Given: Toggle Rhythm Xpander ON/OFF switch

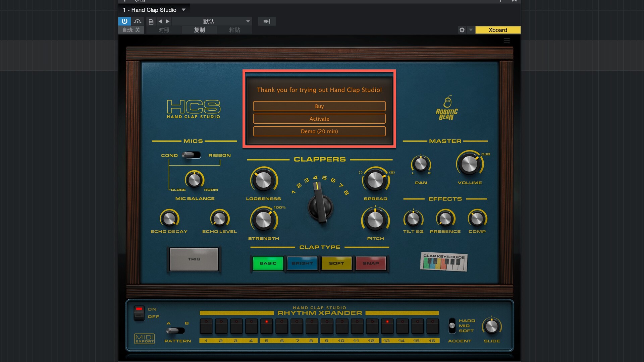Looking at the screenshot, I should click(x=139, y=313).
